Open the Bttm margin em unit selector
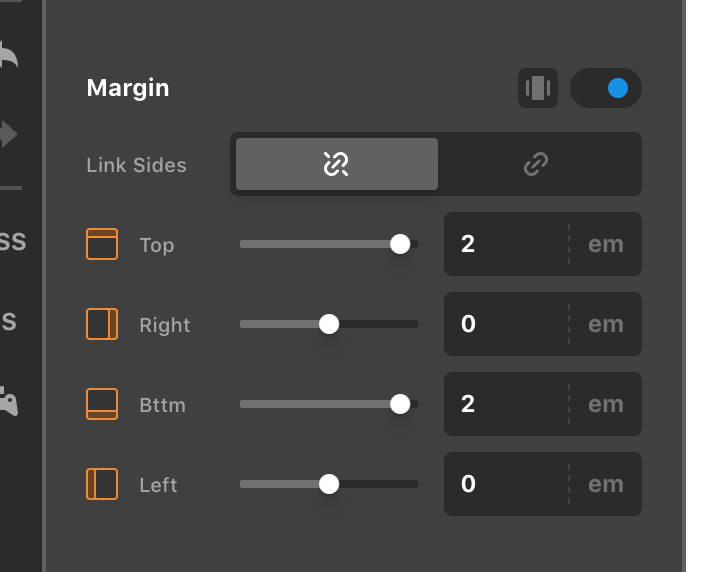Image resolution: width=722 pixels, height=572 pixels. click(606, 404)
